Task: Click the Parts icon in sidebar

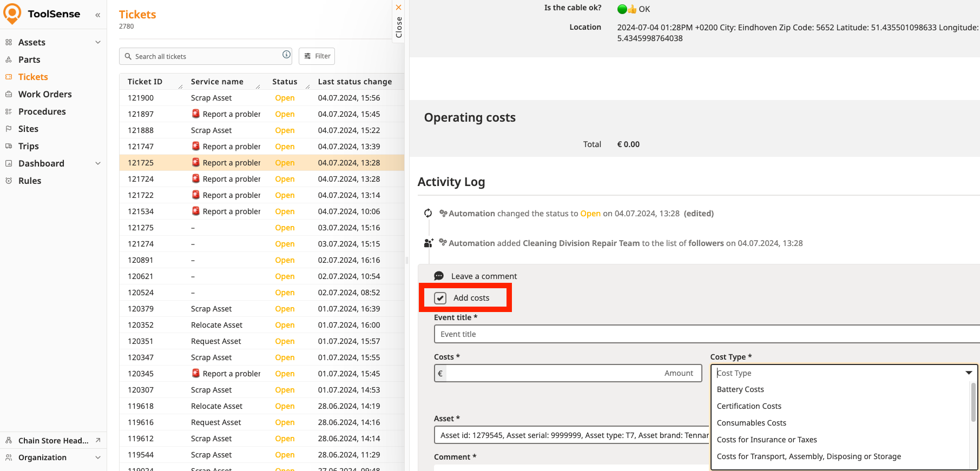Action: coord(9,59)
